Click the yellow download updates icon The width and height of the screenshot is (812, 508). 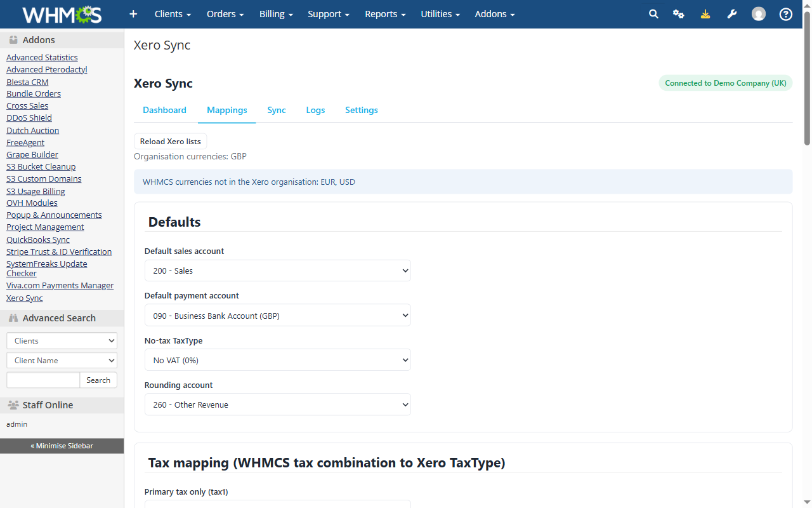click(705, 14)
